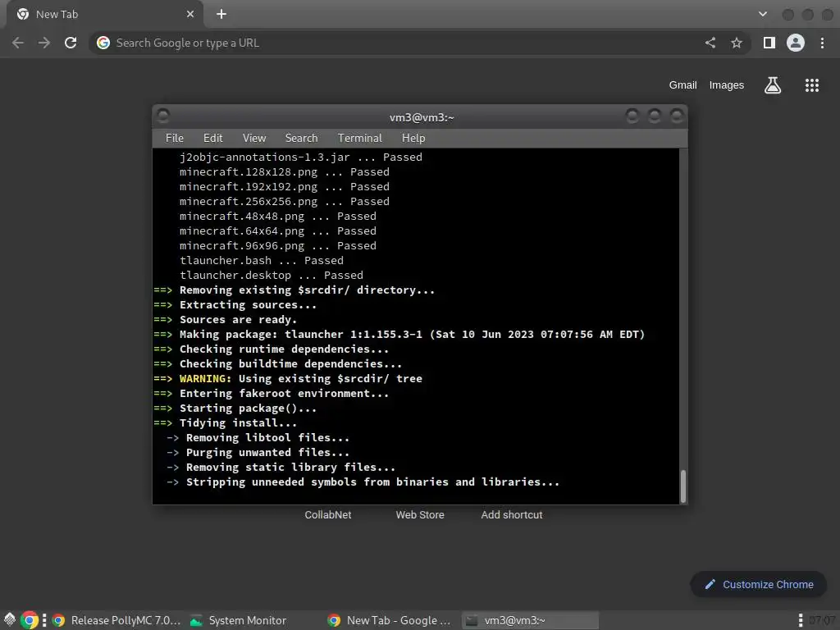Click the WARNING: text in terminal
This screenshot has width=840, height=630.
205,379
